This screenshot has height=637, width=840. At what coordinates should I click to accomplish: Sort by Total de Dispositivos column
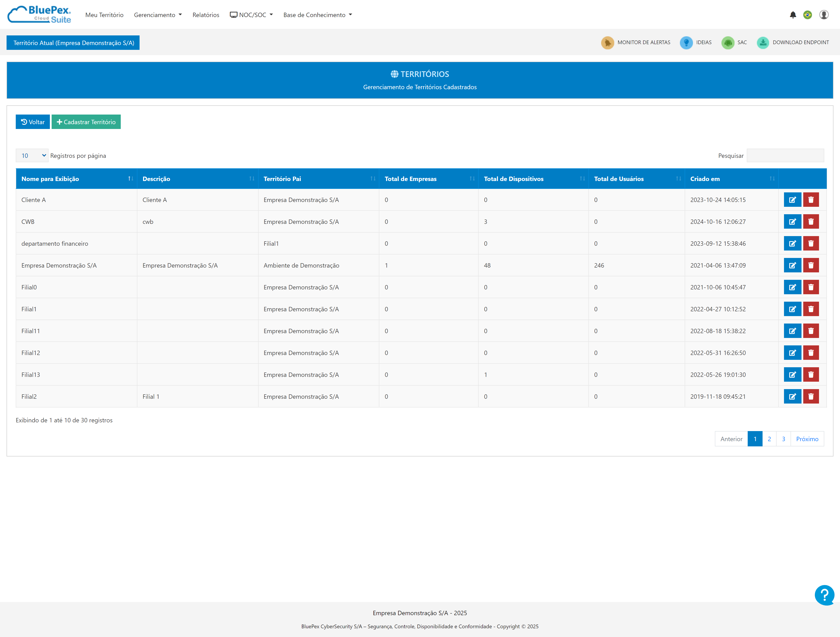pos(534,179)
